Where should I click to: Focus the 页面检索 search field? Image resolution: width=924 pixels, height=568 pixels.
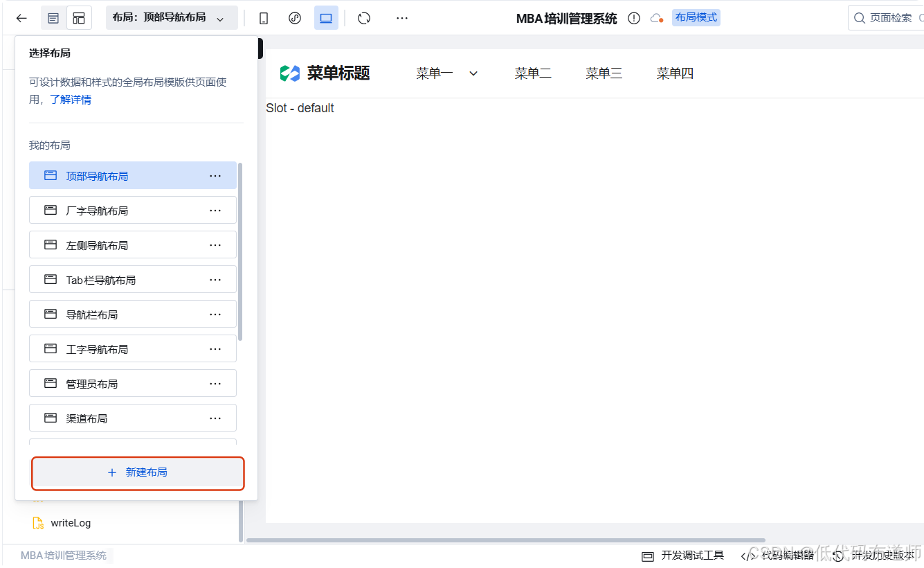[886, 18]
